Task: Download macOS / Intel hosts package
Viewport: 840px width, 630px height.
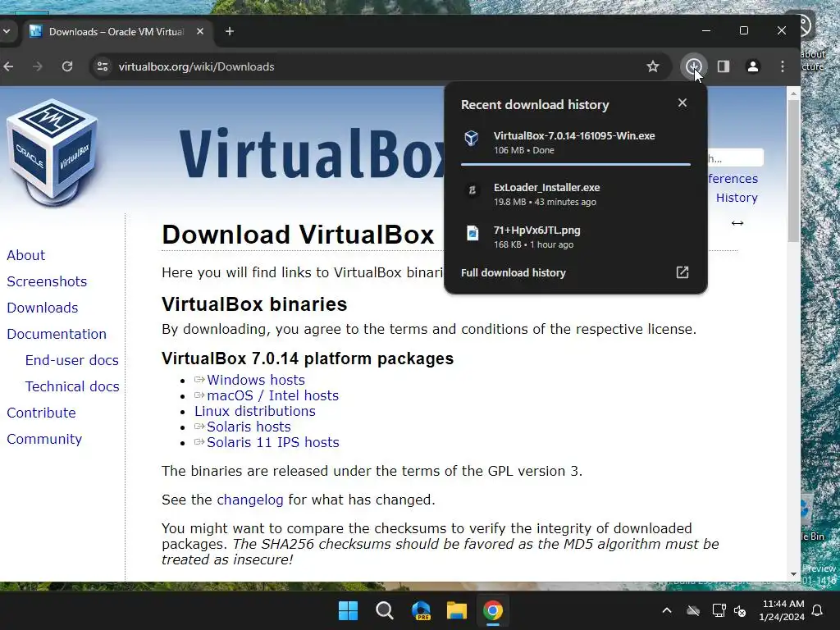Action: [x=272, y=395]
